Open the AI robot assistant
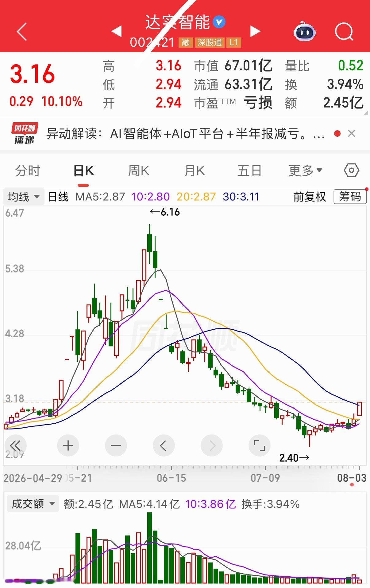Image resolution: width=370 pixels, height=588 pixels. click(x=305, y=31)
